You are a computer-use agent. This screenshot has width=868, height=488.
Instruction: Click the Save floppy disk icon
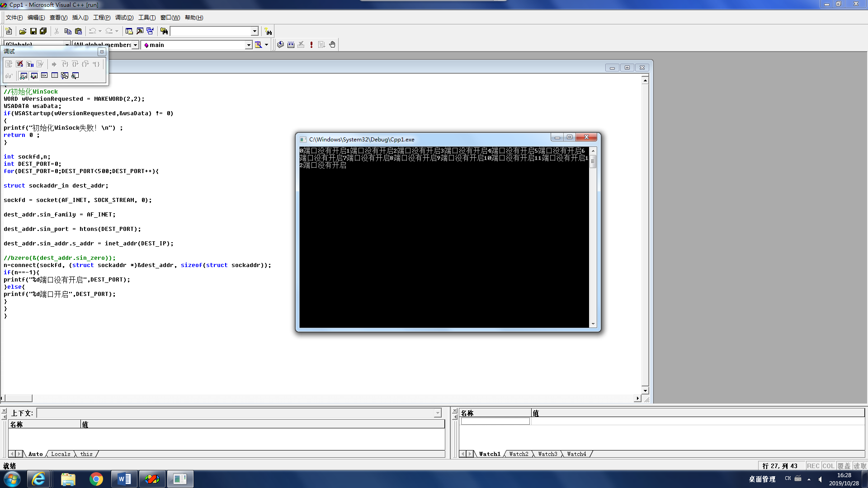[x=33, y=31]
